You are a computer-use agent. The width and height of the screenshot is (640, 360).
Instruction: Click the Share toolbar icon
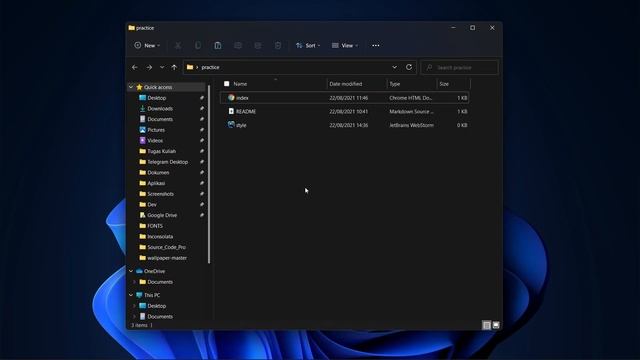tap(258, 45)
